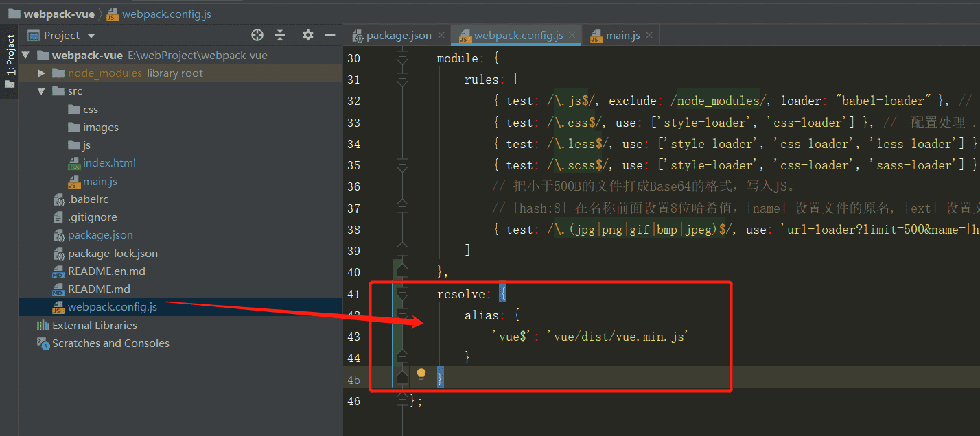Close the package.json tab

pyautogui.click(x=441, y=36)
